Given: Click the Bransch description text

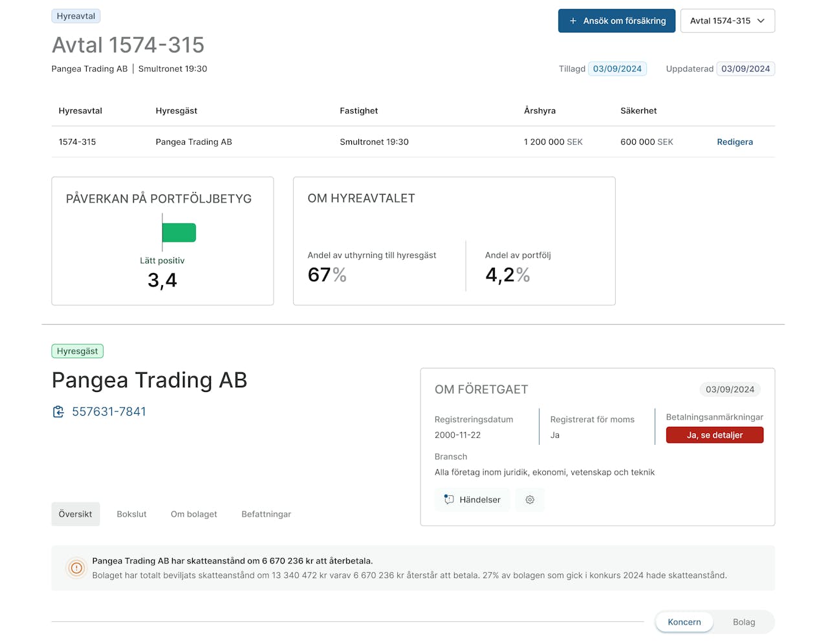Looking at the screenshot, I should [x=545, y=472].
